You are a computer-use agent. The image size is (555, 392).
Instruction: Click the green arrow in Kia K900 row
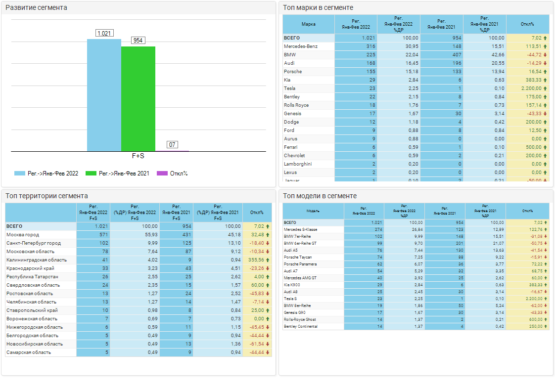tap(545, 285)
